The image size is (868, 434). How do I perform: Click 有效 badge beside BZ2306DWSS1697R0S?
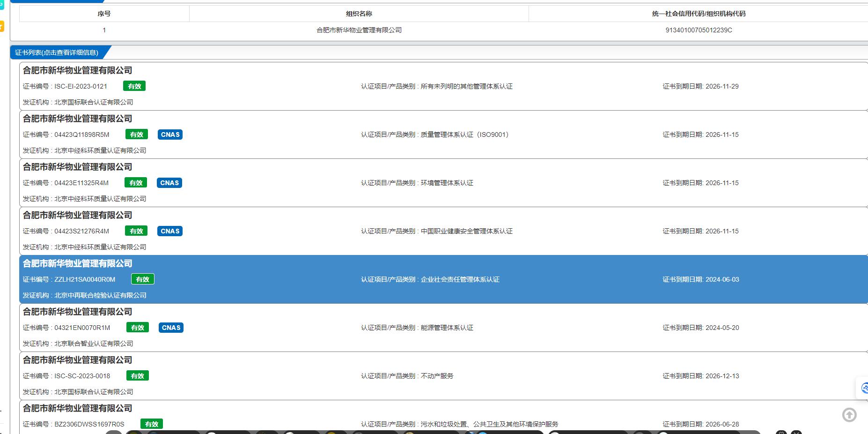point(152,424)
